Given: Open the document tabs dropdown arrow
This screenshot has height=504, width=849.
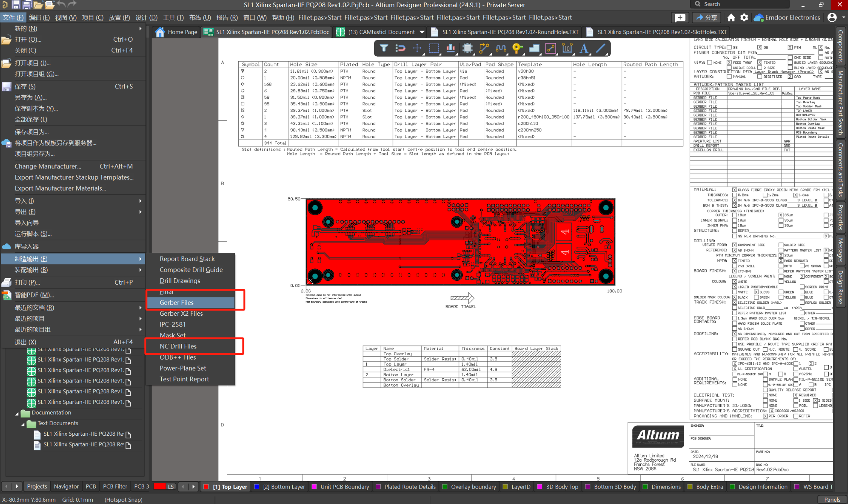Looking at the screenshot, I should [x=422, y=32].
